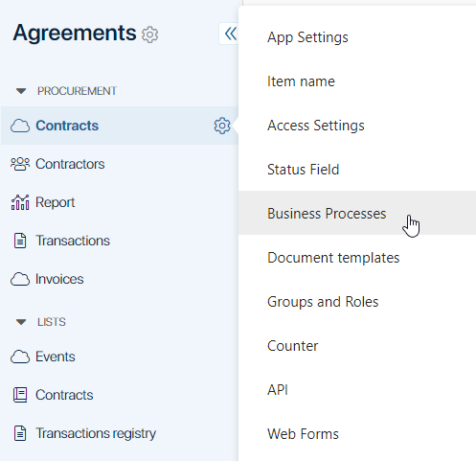Click the Report chart icon

(20, 202)
